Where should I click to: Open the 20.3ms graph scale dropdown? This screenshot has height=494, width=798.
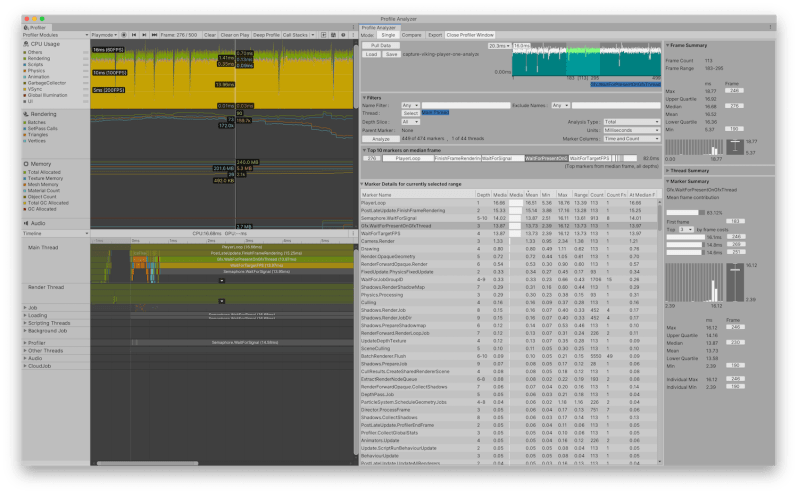[x=499, y=46]
